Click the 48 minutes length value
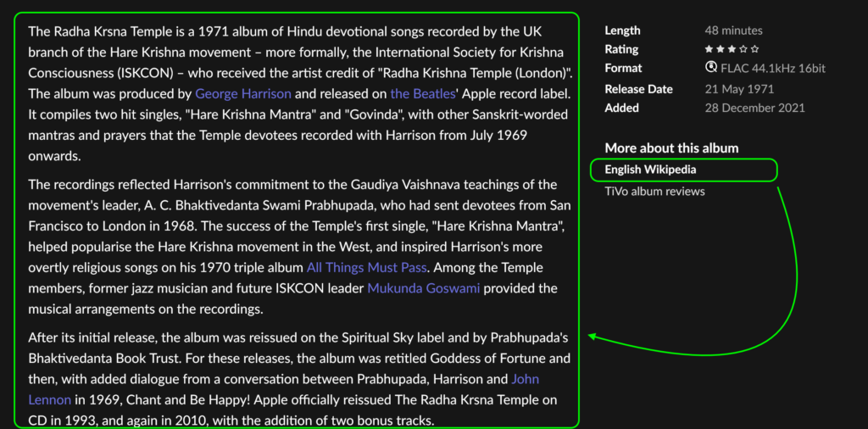Screen dimensions: 868x429 point(733,31)
